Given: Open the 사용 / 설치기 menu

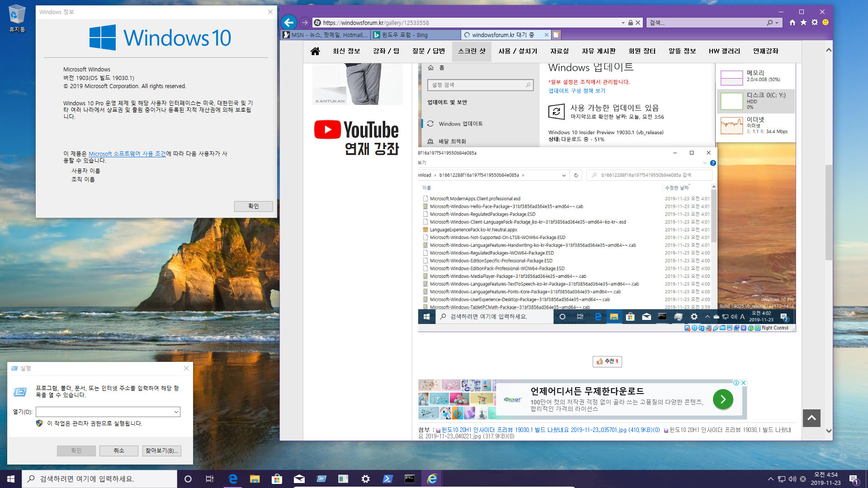Looking at the screenshot, I should click(x=518, y=51).
